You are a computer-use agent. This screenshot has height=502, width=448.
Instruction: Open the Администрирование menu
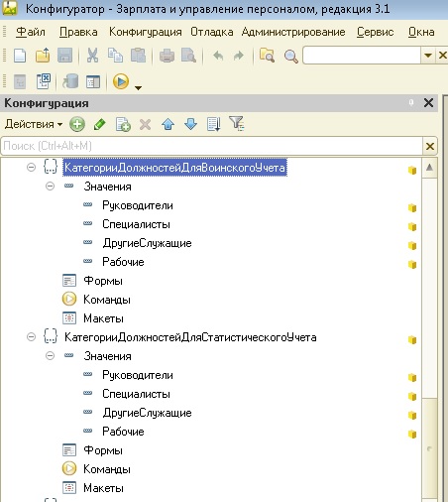[293, 32]
